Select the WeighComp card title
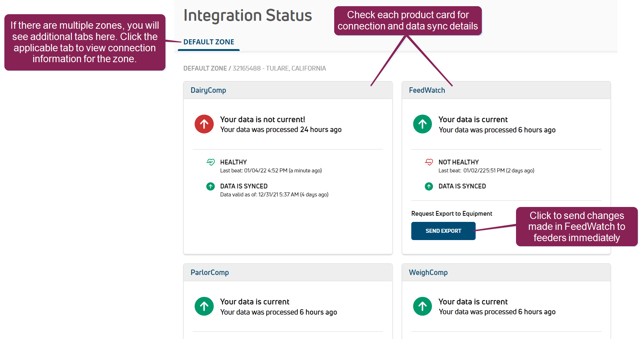Image resolution: width=644 pixels, height=339 pixels. (x=428, y=272)
